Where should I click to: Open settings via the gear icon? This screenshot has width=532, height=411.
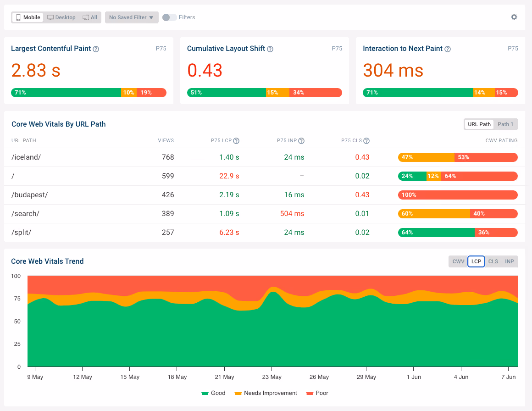[514, 17]
